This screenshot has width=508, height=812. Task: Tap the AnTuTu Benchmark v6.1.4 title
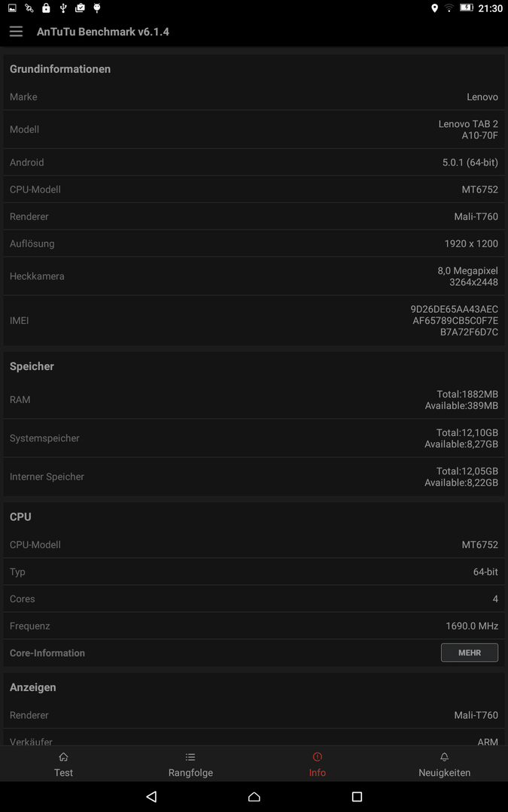coord(102,32)
